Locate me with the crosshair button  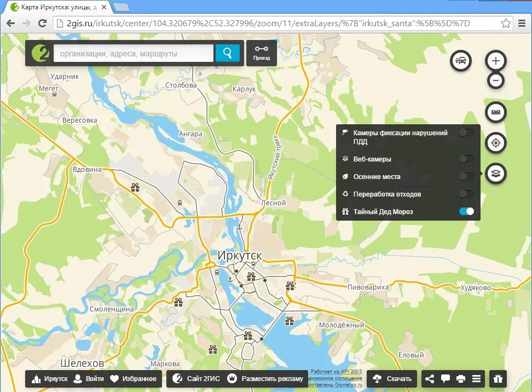[x=496, y=143]
